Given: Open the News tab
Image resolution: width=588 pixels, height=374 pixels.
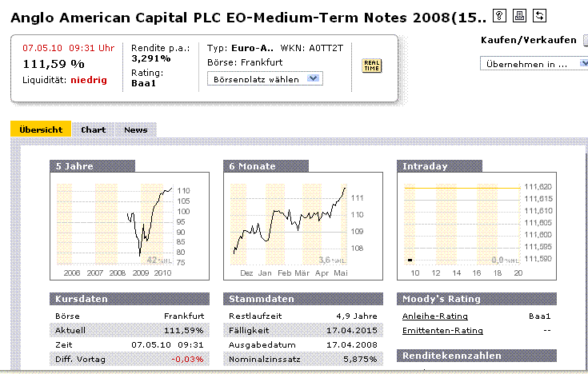Looking at the screenshot, I should click(135, 129).
